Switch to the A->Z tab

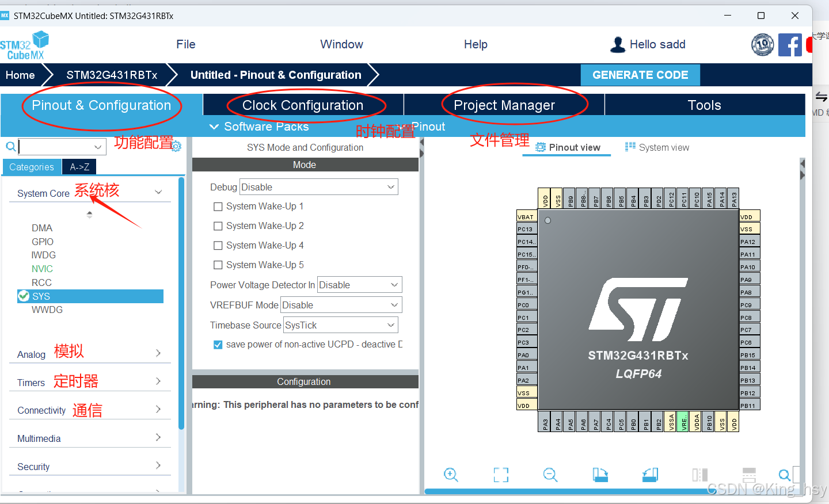coord(79,167)
